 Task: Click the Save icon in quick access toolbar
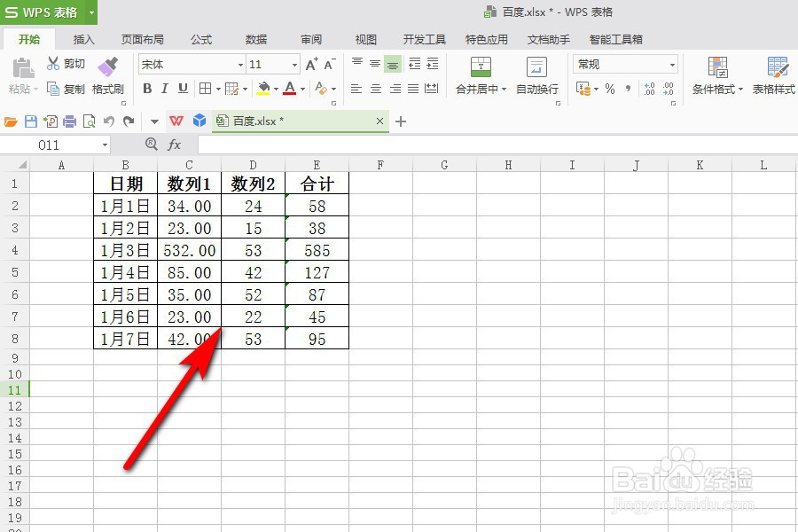tap(30, 121)
